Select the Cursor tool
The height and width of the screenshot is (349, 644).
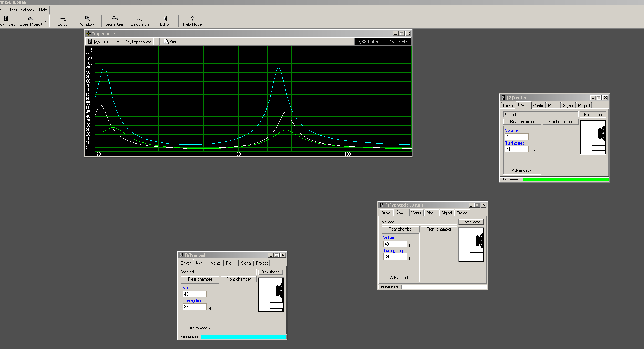click(63, 21)
